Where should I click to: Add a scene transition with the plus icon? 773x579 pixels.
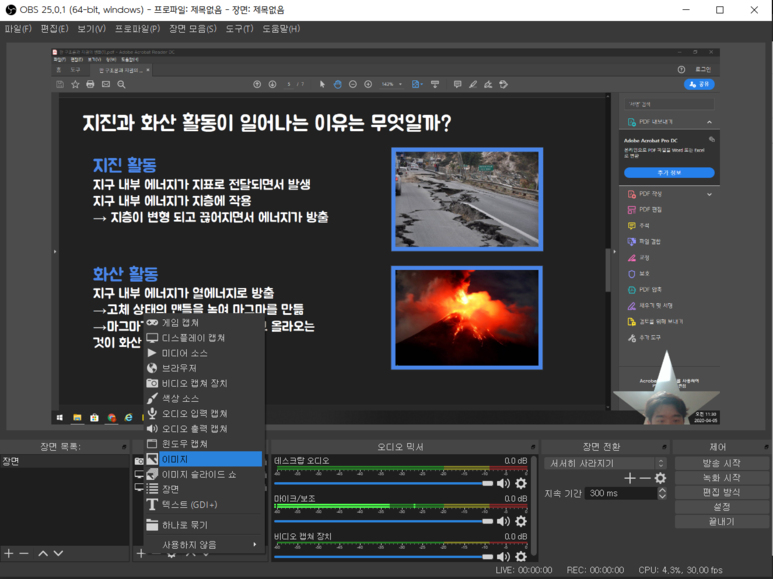click(629, 478)
